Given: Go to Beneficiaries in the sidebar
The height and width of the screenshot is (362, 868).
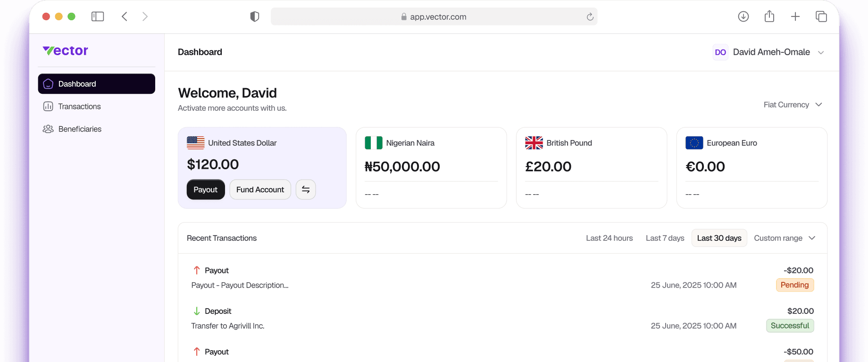Looking at the screenshot, I should pyautogui.click(x=80, y=129).
